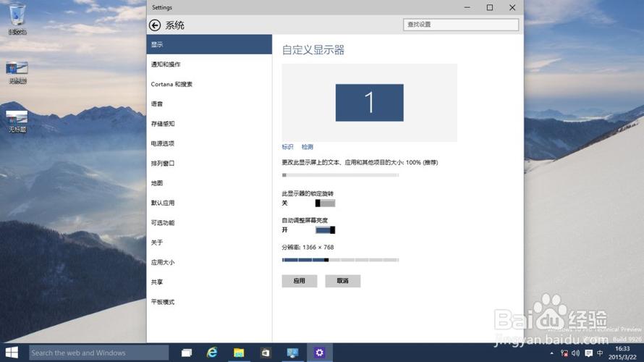The width and height of the screenshot is (644, 362).
Task: Click the 查找设置 search field
Action: tap(461, 25)
